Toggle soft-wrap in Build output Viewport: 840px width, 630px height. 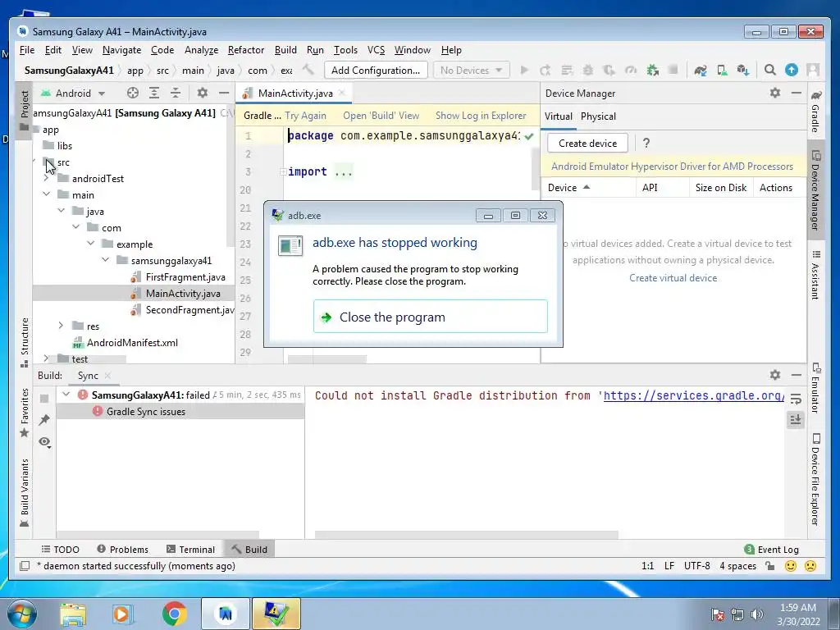(796, 399)
